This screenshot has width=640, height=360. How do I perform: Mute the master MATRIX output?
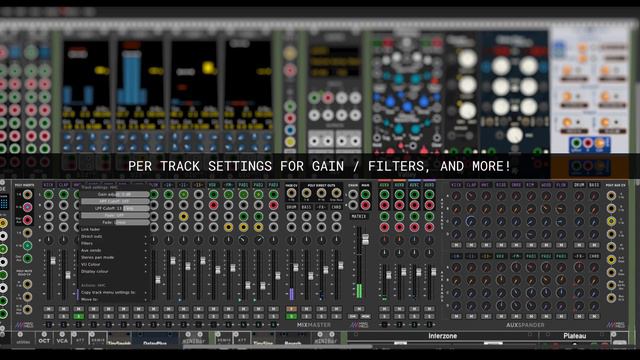[x=359, y=309]
